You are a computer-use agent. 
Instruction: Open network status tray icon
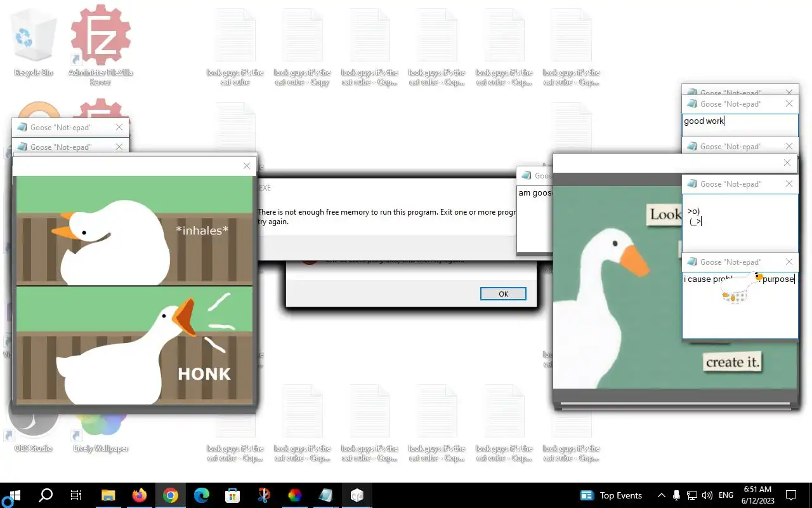[692, 495]
